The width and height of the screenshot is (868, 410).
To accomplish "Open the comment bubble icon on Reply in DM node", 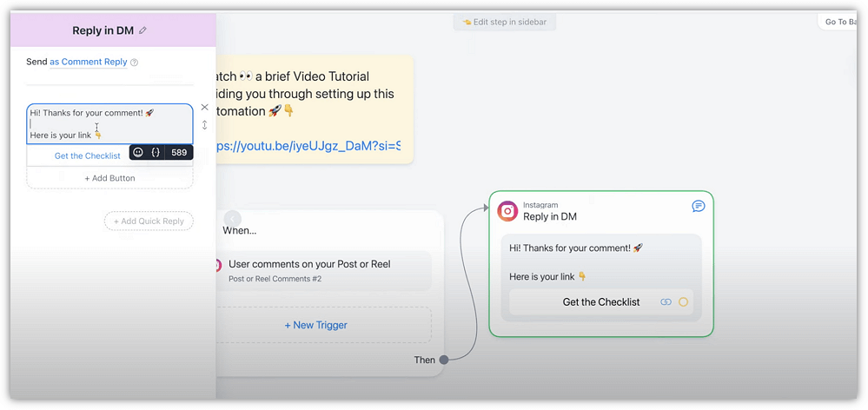I will 699,207.
